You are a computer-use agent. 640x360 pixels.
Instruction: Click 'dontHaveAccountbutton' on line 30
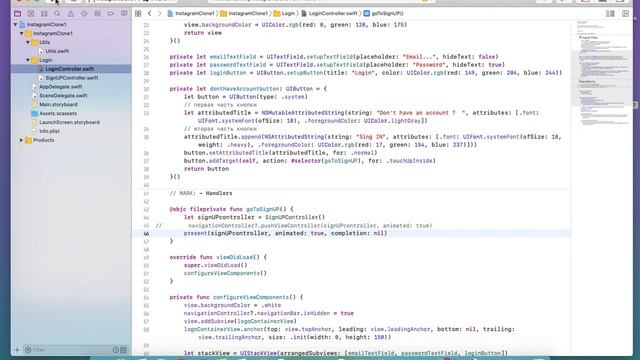point(244,89)
